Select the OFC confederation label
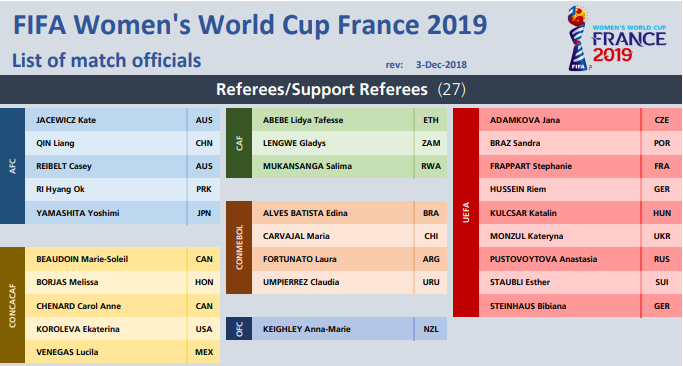The image size is (683, 366). click(239, 329)
